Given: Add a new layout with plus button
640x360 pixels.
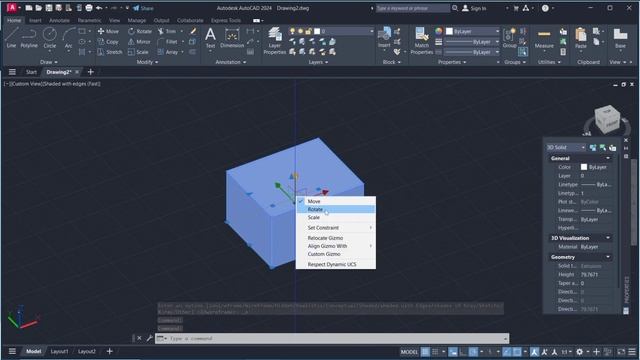Looking at the screenshot, I should tap(109, 351).
